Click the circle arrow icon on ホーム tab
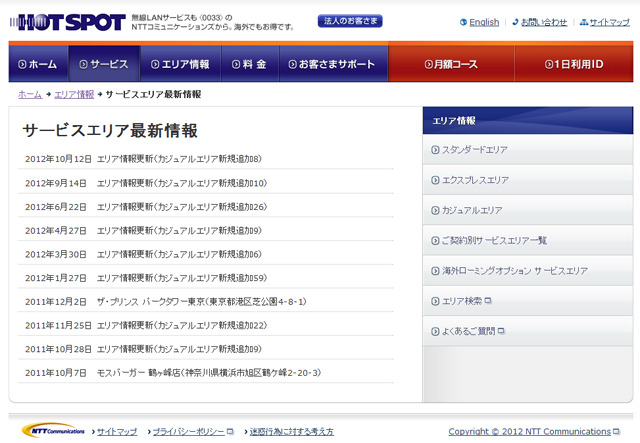 click(22, 64)
